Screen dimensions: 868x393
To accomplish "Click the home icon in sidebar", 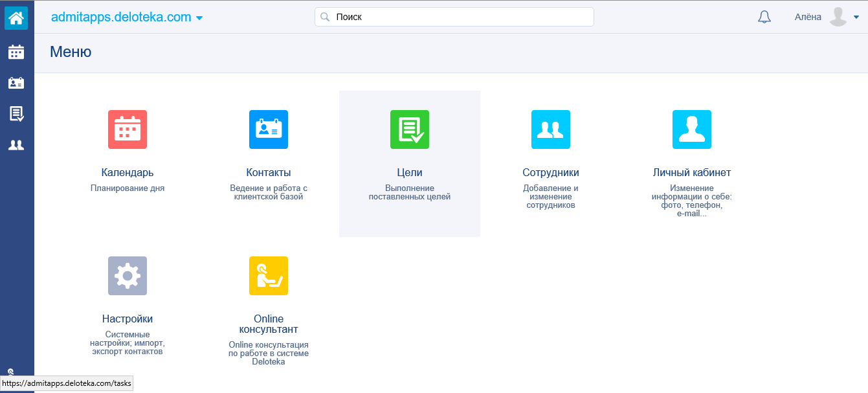I will click(16, 17).
